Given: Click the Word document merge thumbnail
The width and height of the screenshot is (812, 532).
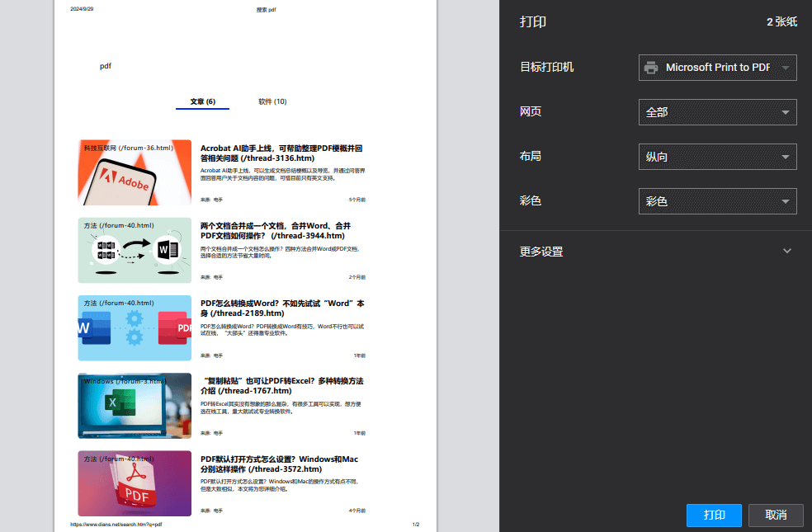Looking at the screenshot, I should [x=135, y=250].
